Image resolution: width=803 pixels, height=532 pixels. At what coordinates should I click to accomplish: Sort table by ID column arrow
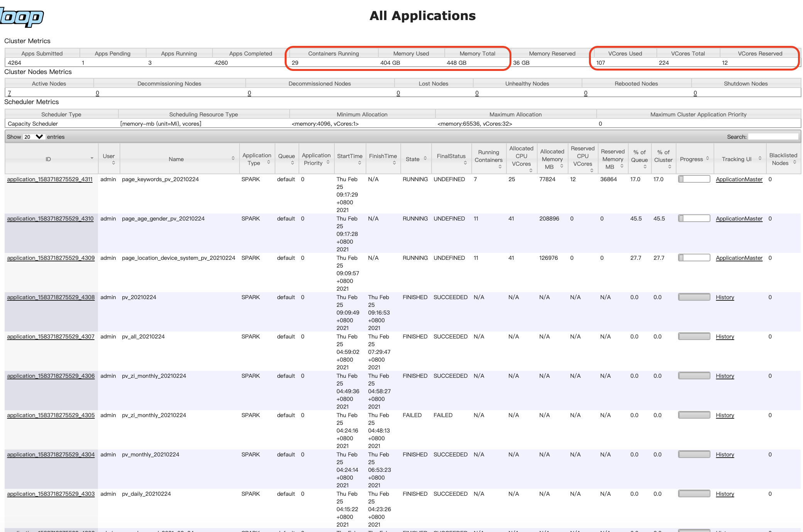(92, 158)
